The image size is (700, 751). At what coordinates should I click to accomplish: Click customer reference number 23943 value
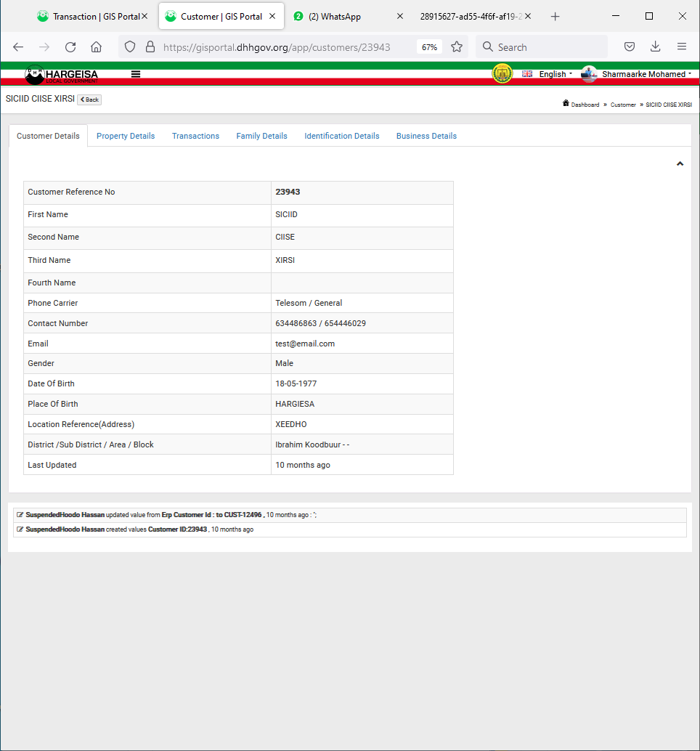tap(288, 192)
